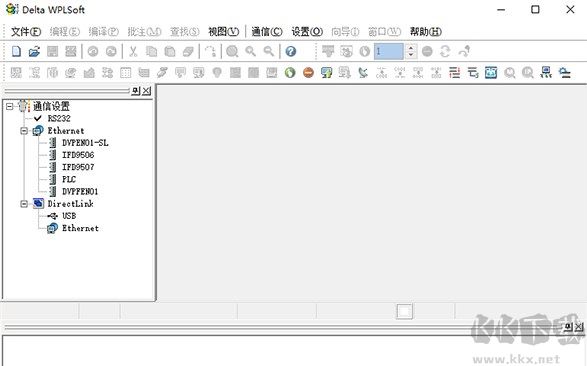Click the Copy pages icon
The height and width of the screenshot is (366, 587).
pyautogui.click(x=151, y=51)
